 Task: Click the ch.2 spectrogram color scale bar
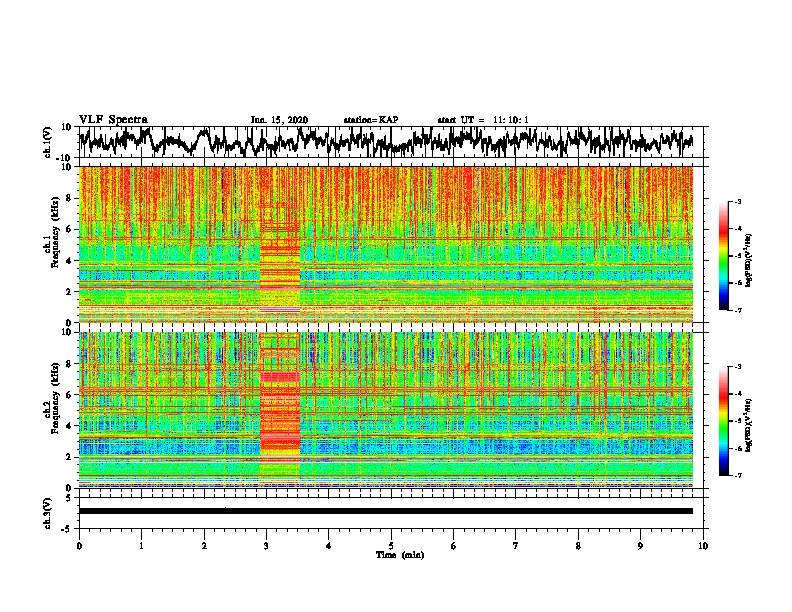(723, 421)
